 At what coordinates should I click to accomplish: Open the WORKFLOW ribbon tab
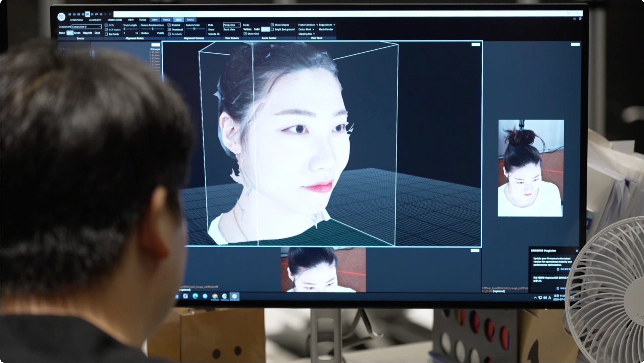(76, 20)
